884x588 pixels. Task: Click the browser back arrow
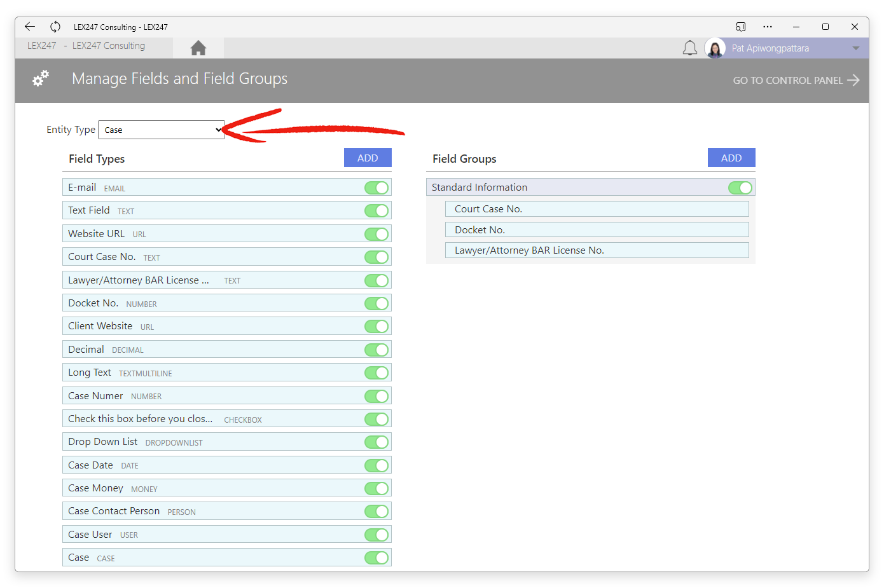click(29, 27)
